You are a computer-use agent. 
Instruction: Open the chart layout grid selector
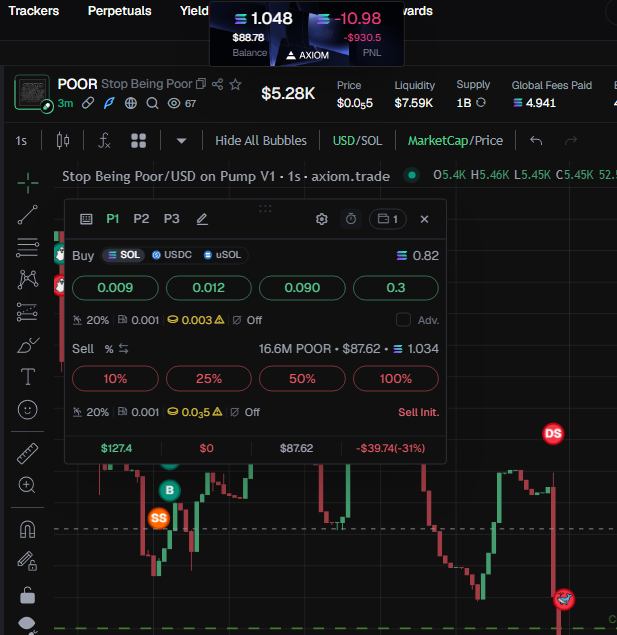(x=138, y=141)
